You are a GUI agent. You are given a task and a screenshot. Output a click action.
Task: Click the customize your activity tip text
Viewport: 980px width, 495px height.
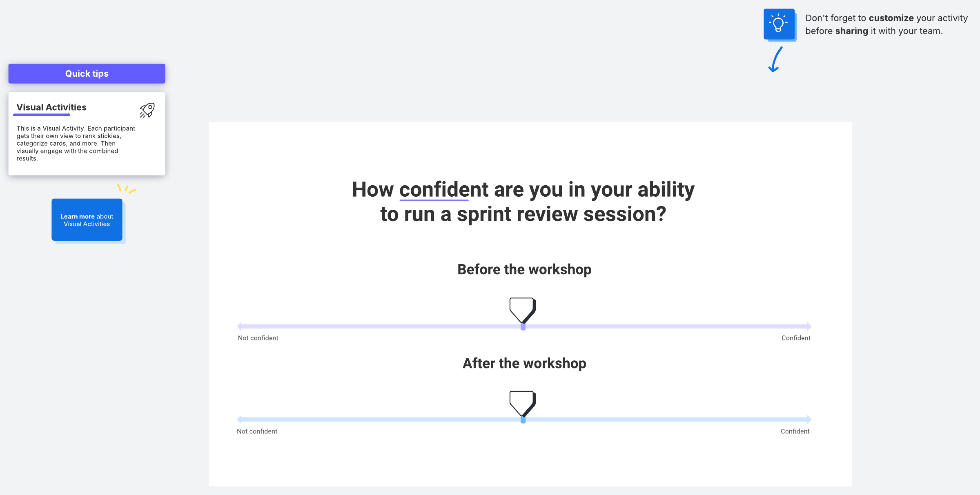886,24
